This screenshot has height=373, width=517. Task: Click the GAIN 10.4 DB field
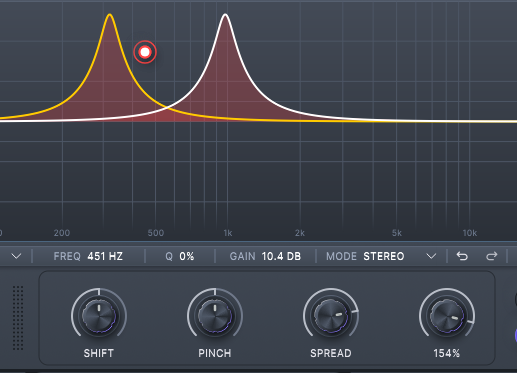coord(265,256)
